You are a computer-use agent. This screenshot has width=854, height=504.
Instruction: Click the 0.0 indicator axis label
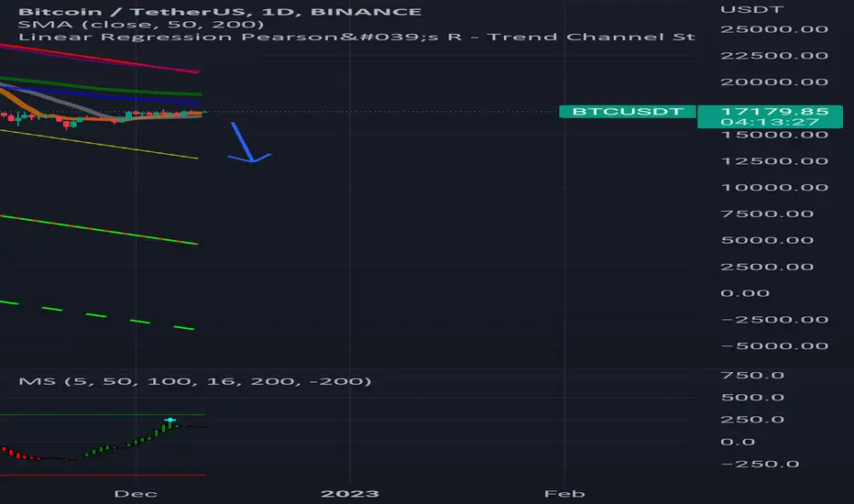pos(738,442)
